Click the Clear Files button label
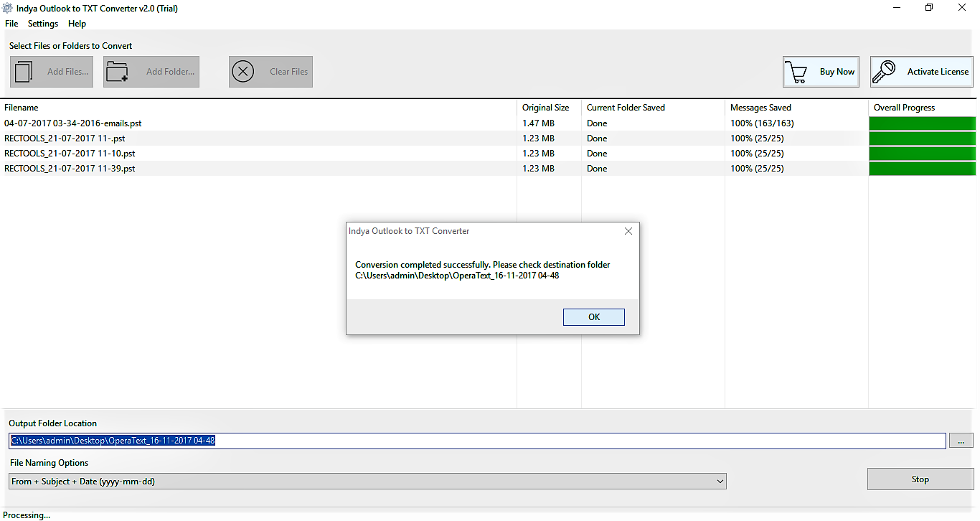This screenshot has width=980, height=521. [x=288, y=72]
